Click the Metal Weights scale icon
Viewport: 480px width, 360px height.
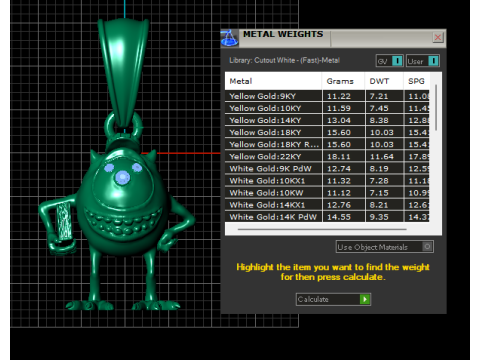point(229,38)
